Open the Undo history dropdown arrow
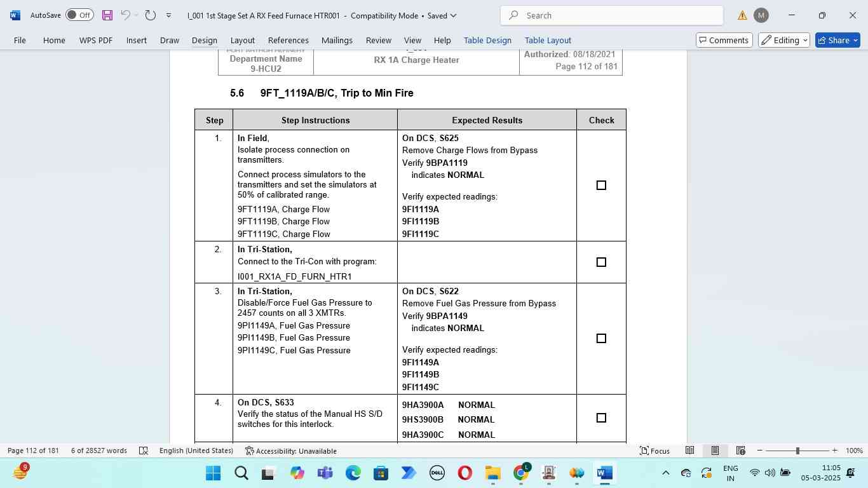The height and width of the screenshot is (488, 868). tap(136, 15)
